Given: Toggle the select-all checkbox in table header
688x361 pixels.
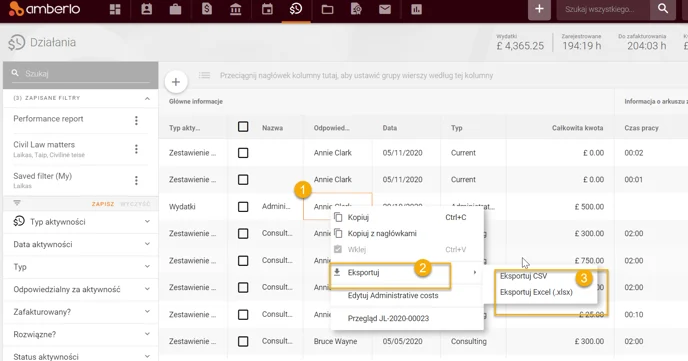Looking at the screenshot, I should tap(243, 127).
